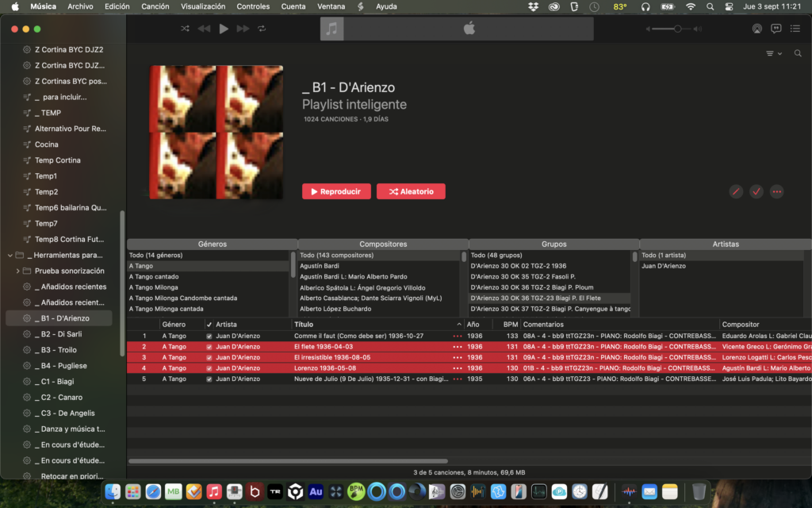Image resolution: width=812 pixels, height=508 pixels.
Task: Select composer Agustín Bardi
Action: 379,266
